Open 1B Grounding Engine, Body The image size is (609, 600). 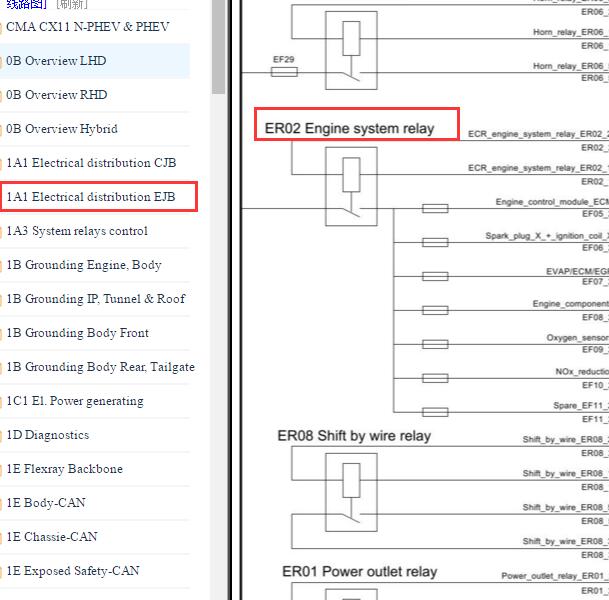pos(84,265)
